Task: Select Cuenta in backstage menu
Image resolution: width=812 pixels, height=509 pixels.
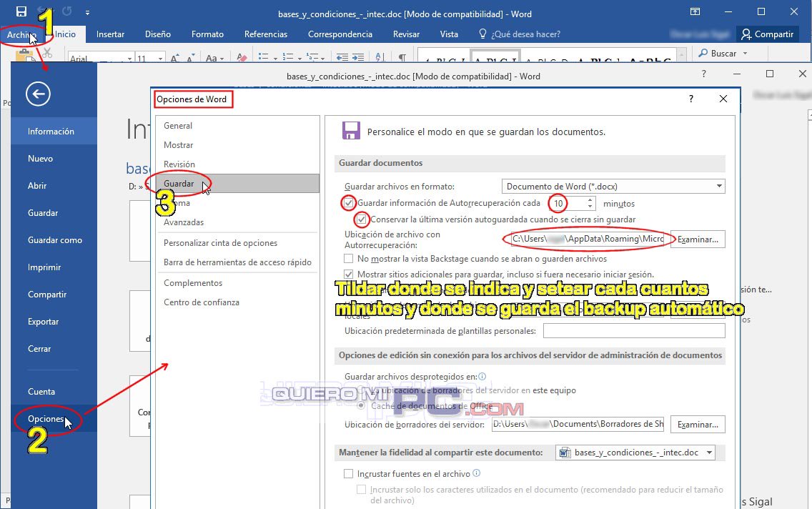Action: (54, 392)
